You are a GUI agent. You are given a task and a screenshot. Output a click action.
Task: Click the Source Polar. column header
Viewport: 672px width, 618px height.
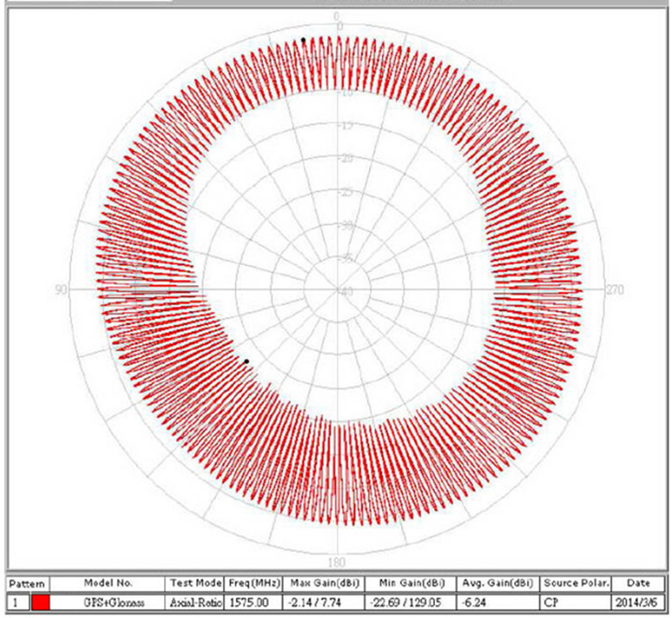[576, 584]
